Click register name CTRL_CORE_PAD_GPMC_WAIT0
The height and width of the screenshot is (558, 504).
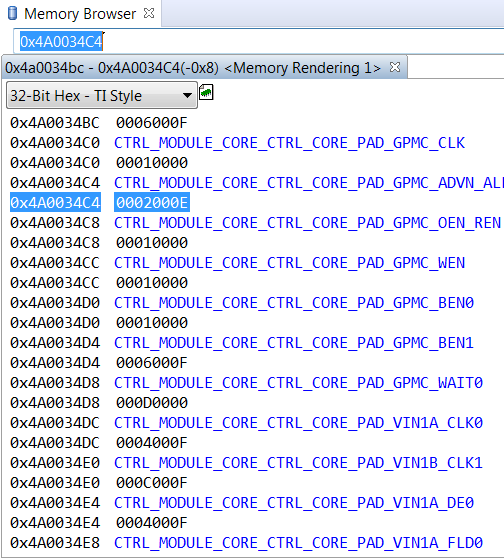pos(298,383)
